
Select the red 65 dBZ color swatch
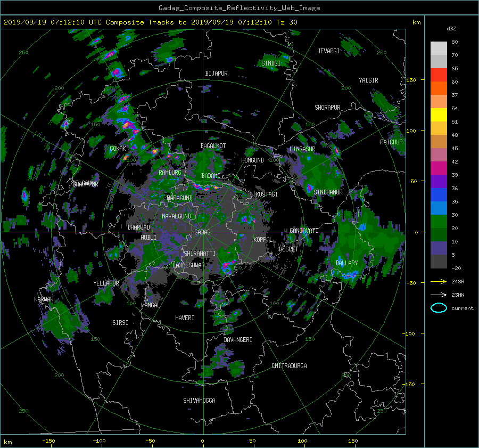pos(439,75)
